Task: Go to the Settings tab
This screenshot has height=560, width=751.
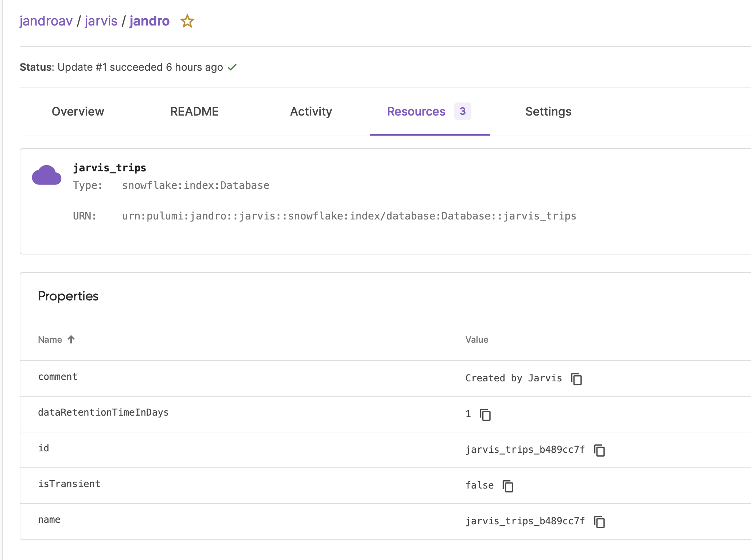Action: [x=548, y=112]
